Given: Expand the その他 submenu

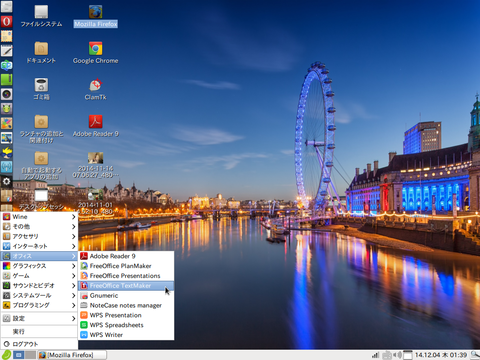Looking at the screenshot, I should point(39,227).
